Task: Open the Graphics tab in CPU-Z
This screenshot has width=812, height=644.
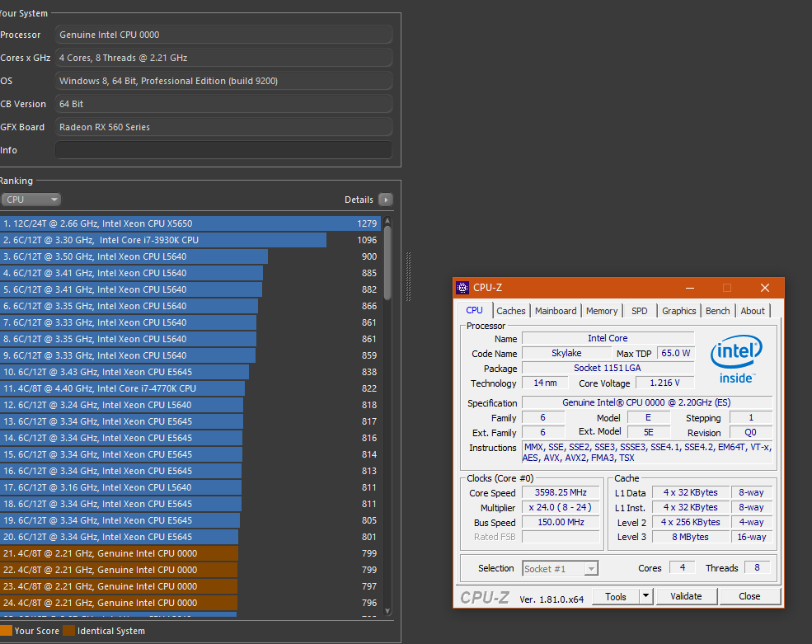Action: (678, 311)
